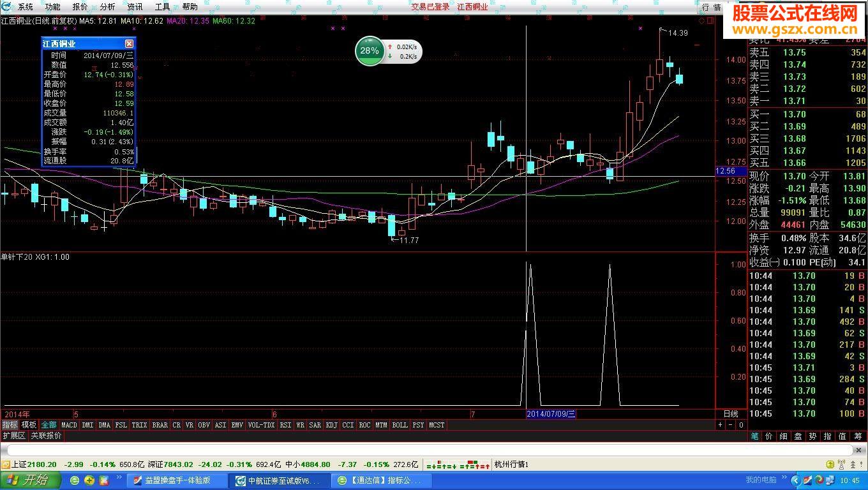Click the green 28% network speed widget
Screen dimensions: 868x490
tap(370, 51)
